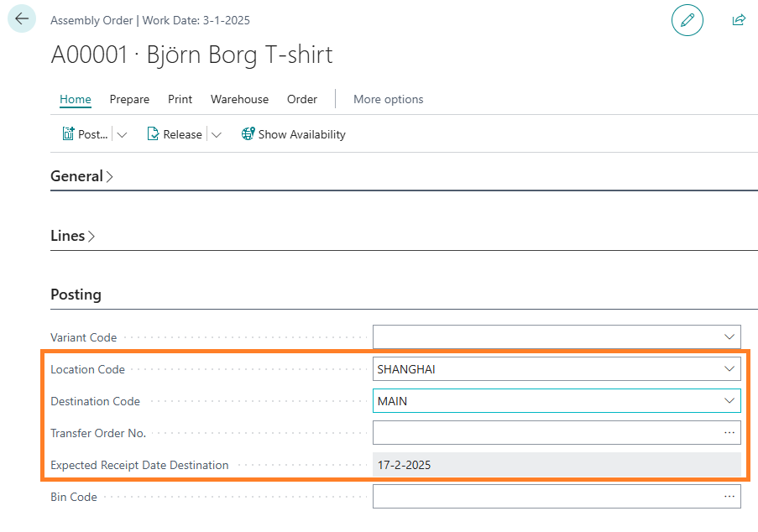Open the Post dropdown arrow
The image size is (758, 532).
coord(122,134)
